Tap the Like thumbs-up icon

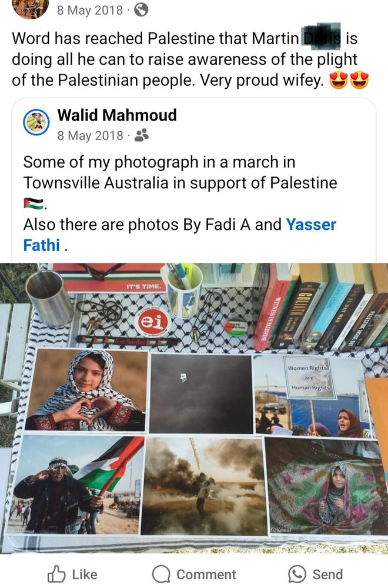[x=56, y=574]
